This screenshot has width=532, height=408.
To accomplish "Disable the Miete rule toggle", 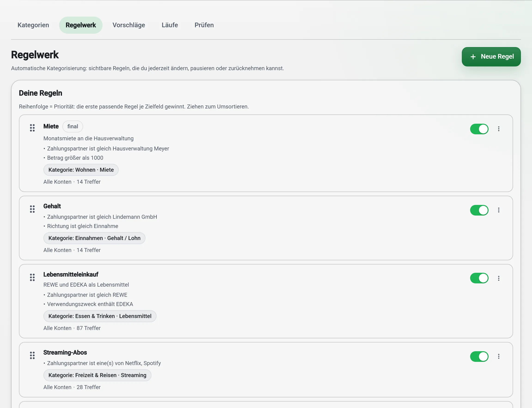I will (x=479, y=129).
